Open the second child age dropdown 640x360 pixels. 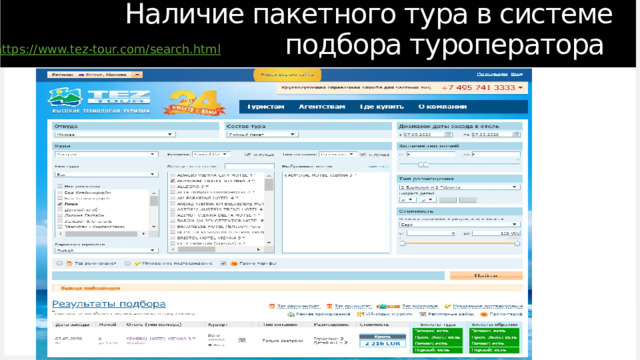pos(428,200)
